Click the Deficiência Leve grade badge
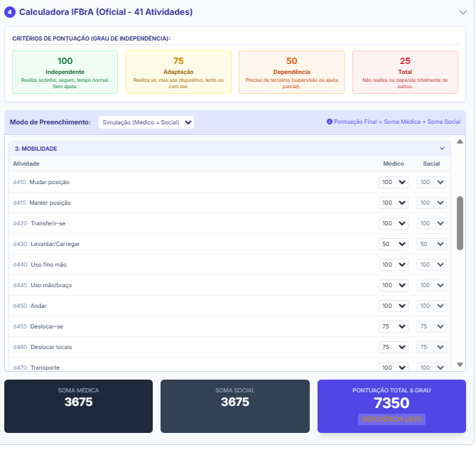 391,419
